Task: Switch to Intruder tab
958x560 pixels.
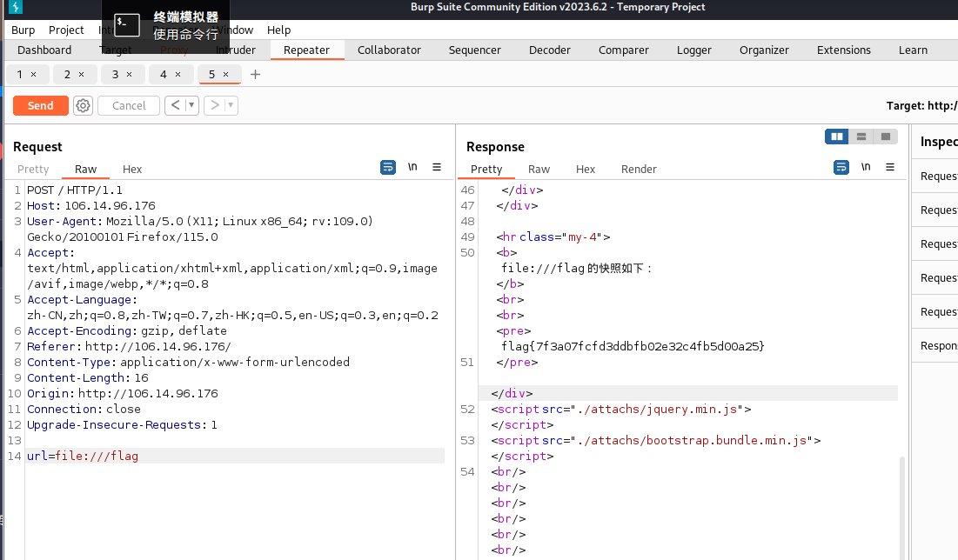Action: pyautogui.click(x=236, y=50)
